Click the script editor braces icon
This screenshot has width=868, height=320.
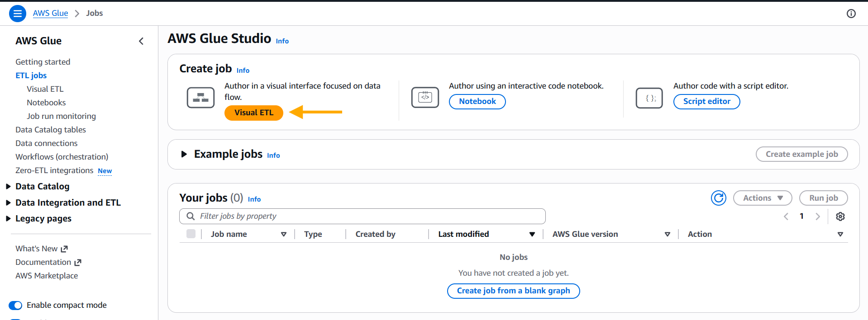coord(649,98)
